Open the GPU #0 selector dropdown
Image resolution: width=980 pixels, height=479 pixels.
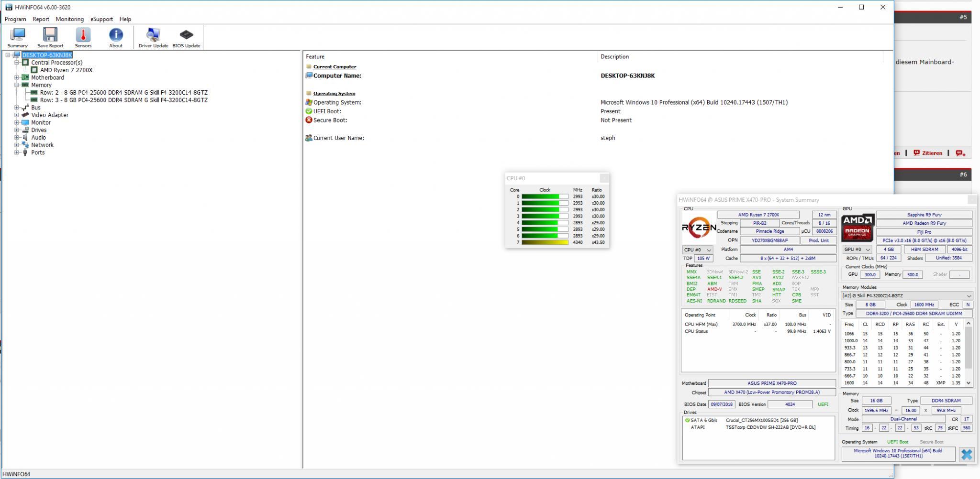(x=857, y=250)
